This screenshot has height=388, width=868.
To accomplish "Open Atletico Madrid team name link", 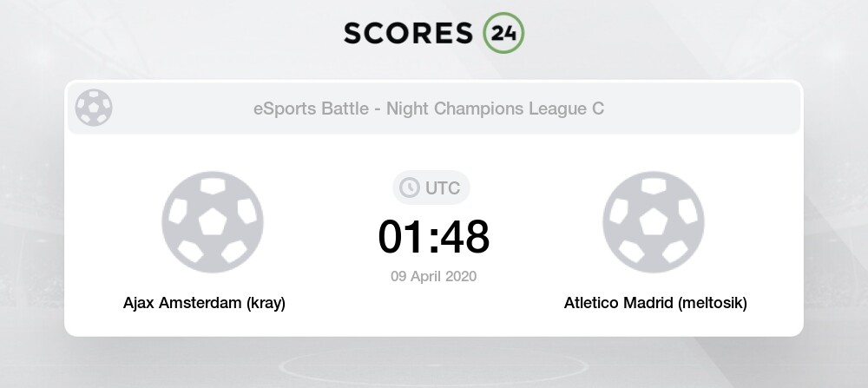I will 618,303.
